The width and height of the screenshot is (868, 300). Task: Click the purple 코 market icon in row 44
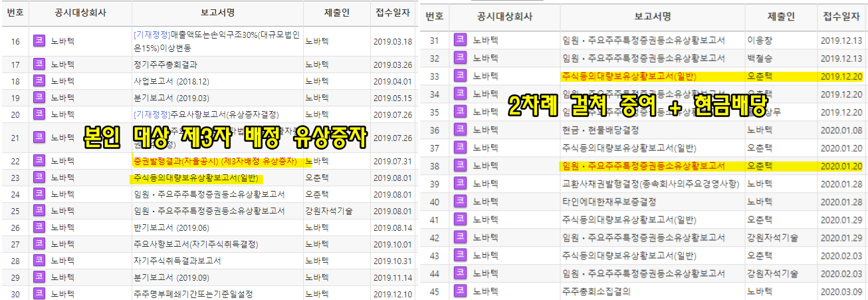[459, 273]
